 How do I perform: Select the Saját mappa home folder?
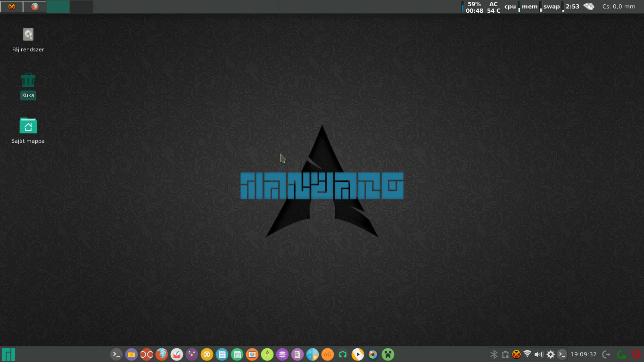28,131
